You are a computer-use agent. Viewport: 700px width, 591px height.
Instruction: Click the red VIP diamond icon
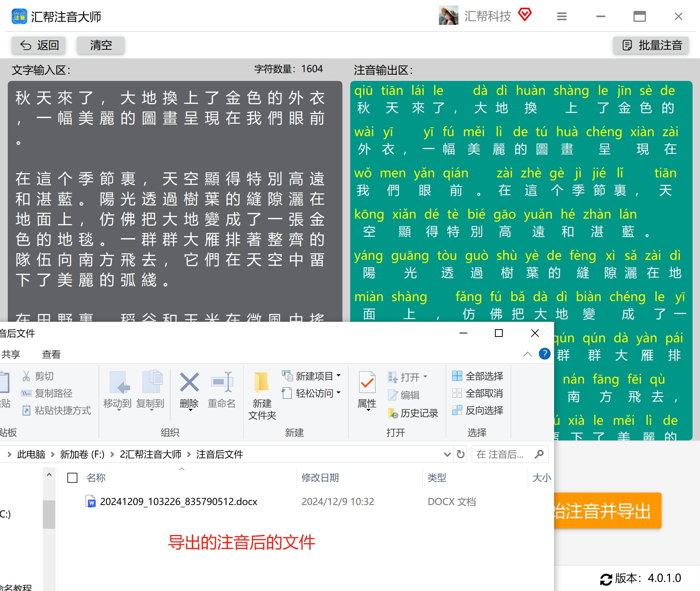pyautogui.click(x=525, y=15)
